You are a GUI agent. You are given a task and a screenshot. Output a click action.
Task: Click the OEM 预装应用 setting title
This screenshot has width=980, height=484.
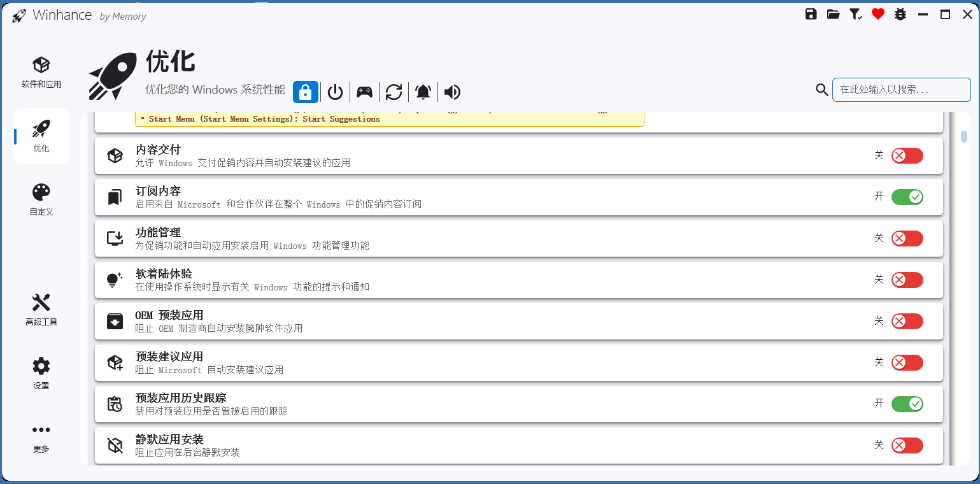click(169, 315)
